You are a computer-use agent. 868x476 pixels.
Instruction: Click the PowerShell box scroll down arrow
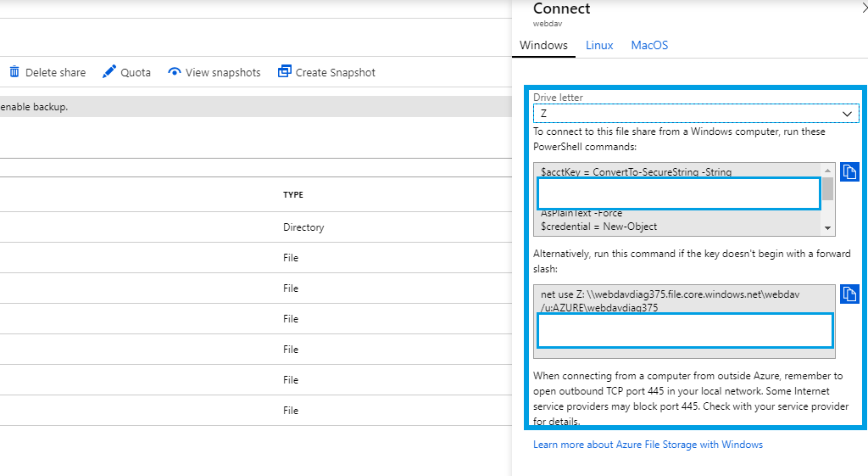[x=827, y=228]
